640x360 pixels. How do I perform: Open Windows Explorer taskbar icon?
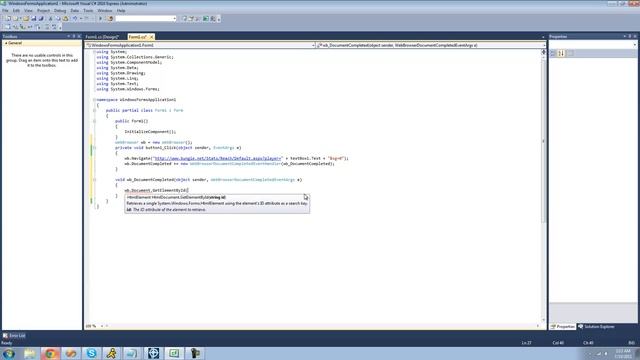pos(29,353)
